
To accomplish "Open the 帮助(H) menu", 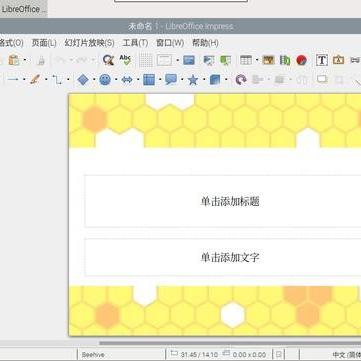I will coord(205,43).
